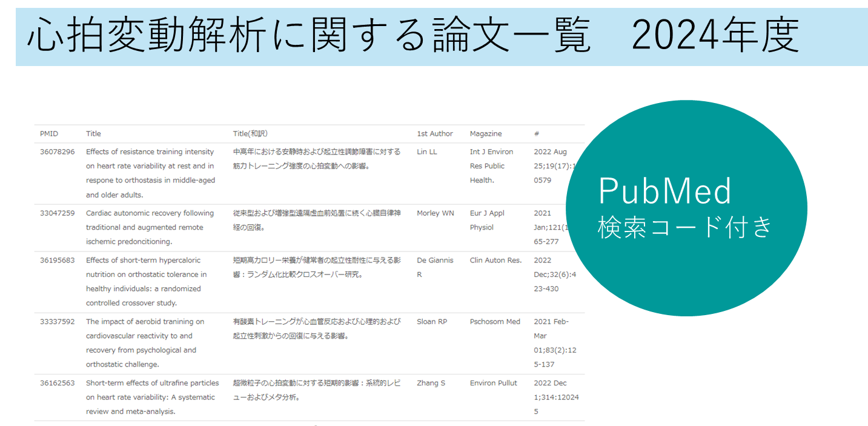Click Japanese translation of aerobic training paper
Image resolution: width=868 pixels, height=426 pixels.
(x=317, y=328)
